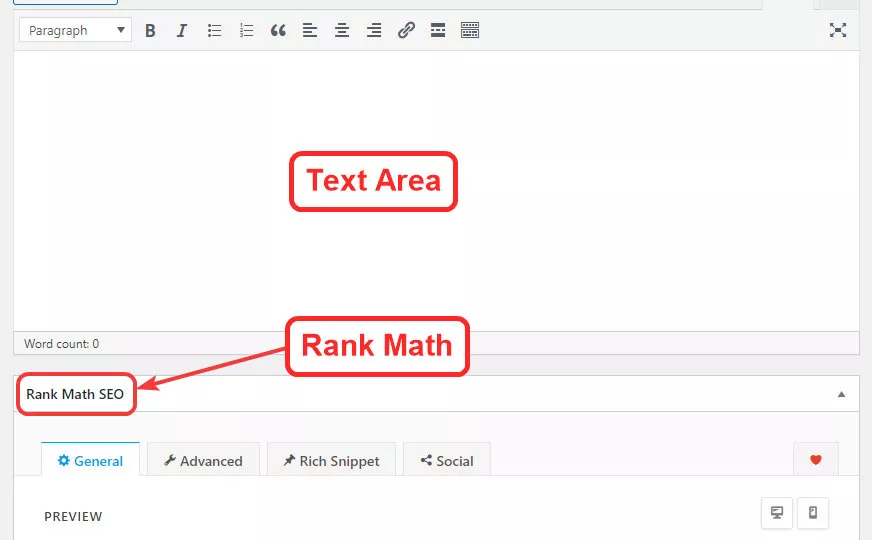Toggle bold formatting in editor toolbar
Image resolution: width=872 pixels, height=540 pixels.
pos(150,30)
